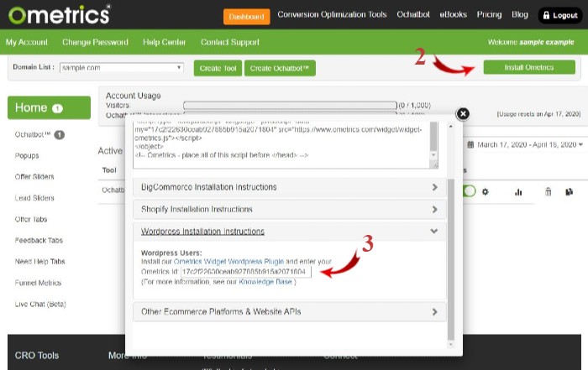The height and width of the screenshot is (370, 588).
Task: Go to eBooks page
Action: [x=453, y=14]
